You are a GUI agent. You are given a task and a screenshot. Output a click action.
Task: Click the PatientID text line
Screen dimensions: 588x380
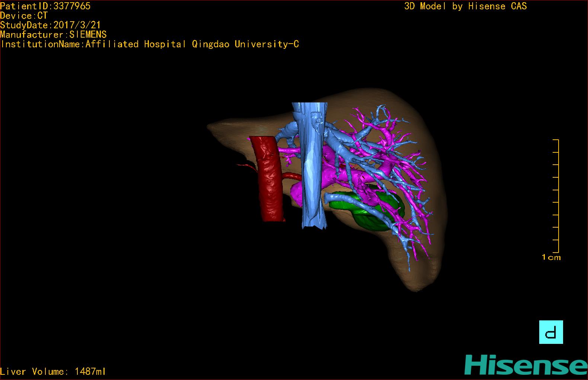pyautogui.click(x=45, y=6)
